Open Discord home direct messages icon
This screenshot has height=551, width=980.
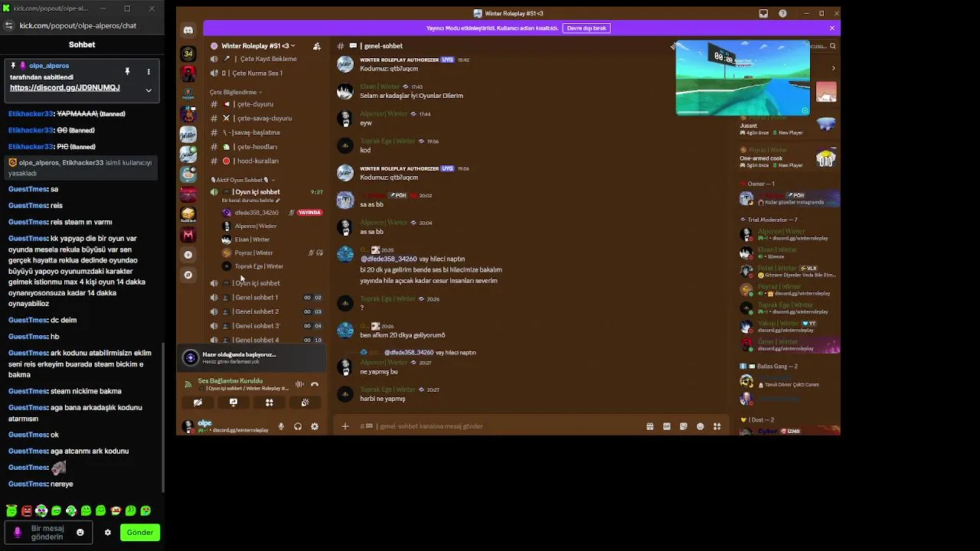click(x=188, y=30)
